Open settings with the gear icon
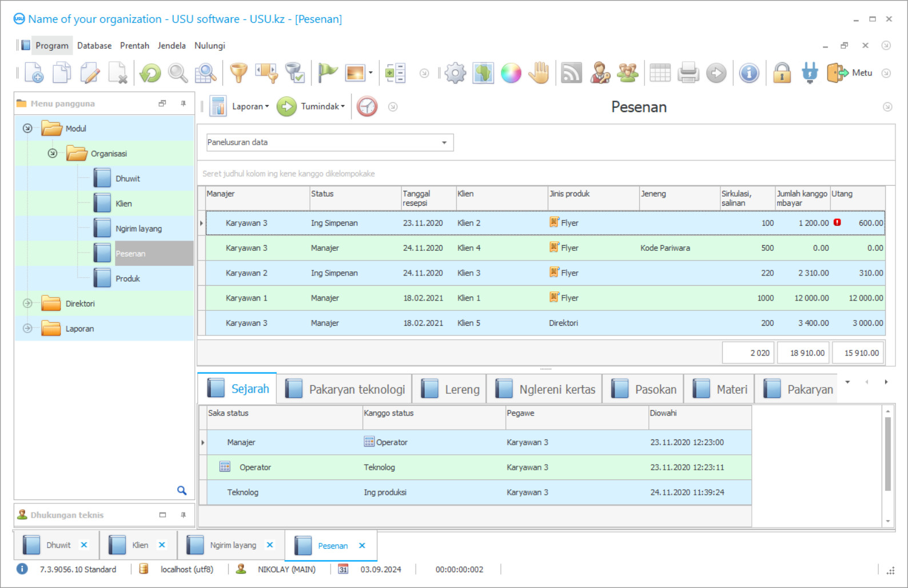The image size is (908, 588). 455,73
